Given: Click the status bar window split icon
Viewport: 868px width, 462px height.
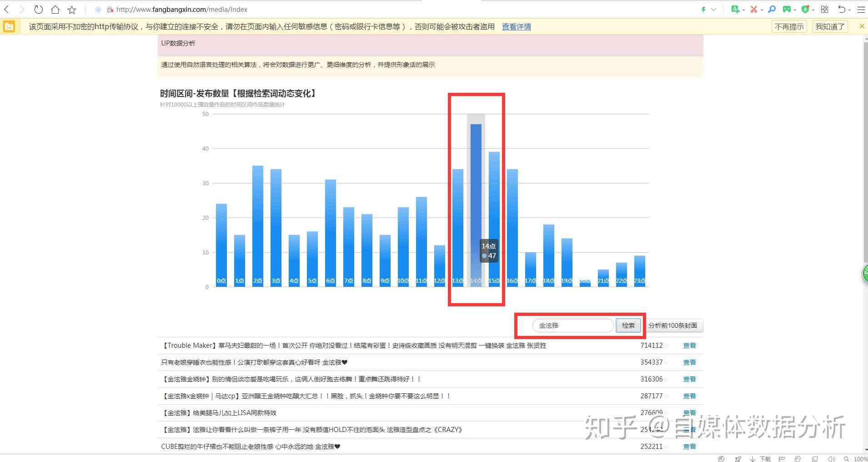Looking at the screenshot, I should (x=815, y=459).
